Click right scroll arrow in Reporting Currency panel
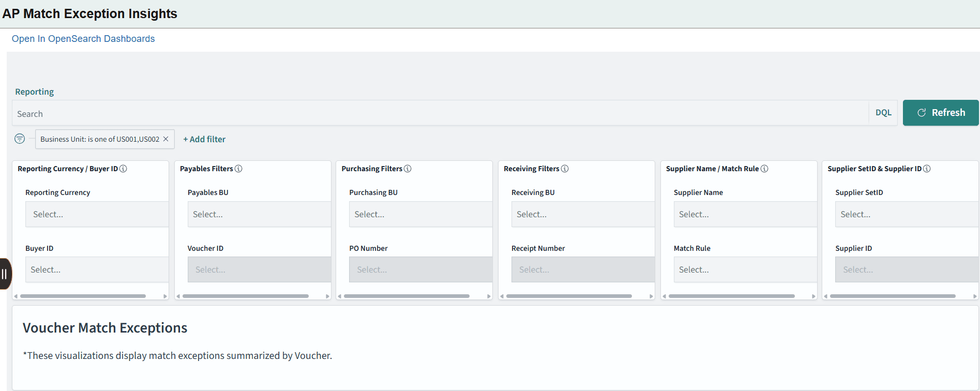The image size is (980, 391). click(x=165, y=296)
